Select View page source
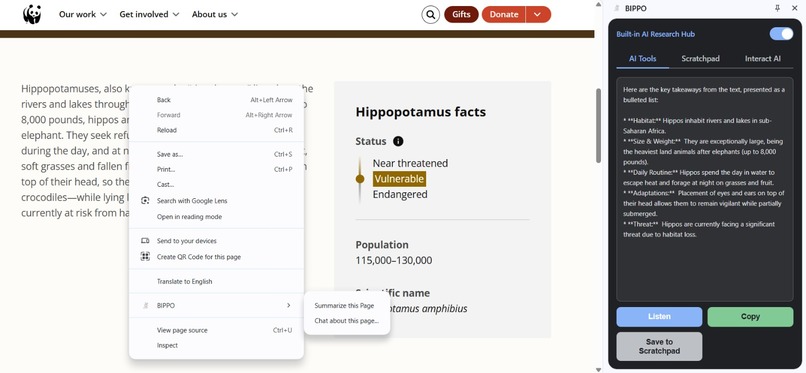The image size is (806, 373). point(216,330)
